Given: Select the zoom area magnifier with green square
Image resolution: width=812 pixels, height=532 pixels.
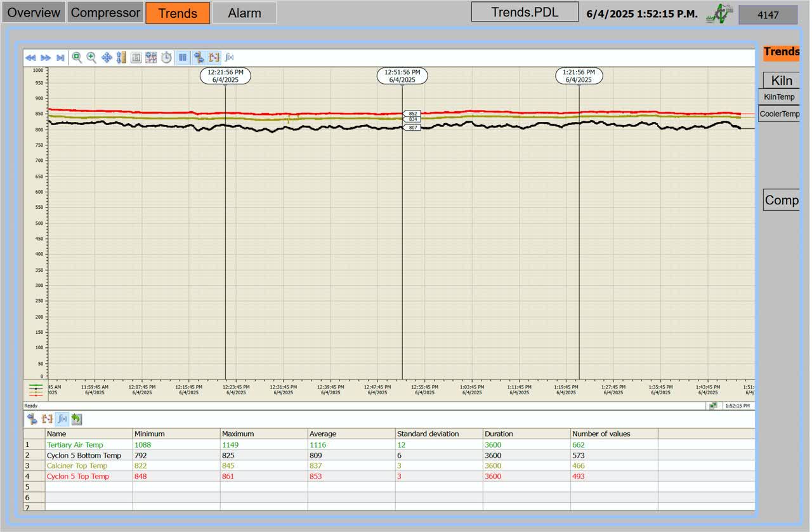Looking at the screenshot, I should (77, 57).
